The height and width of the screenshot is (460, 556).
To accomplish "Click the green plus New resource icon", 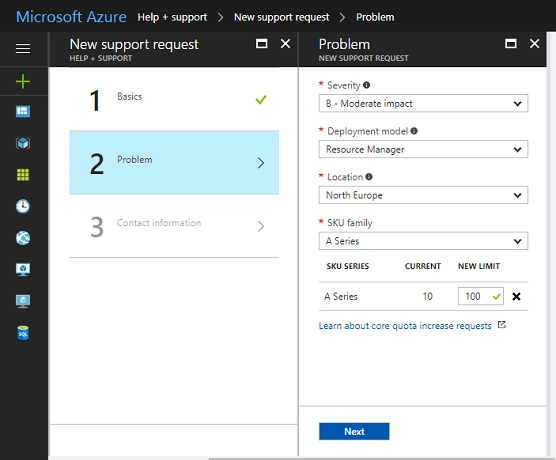I will click(23, 82).
